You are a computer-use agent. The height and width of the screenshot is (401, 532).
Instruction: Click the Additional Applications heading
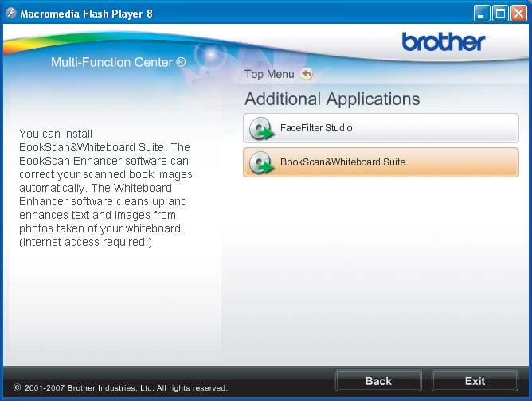(x=332, y=99)
